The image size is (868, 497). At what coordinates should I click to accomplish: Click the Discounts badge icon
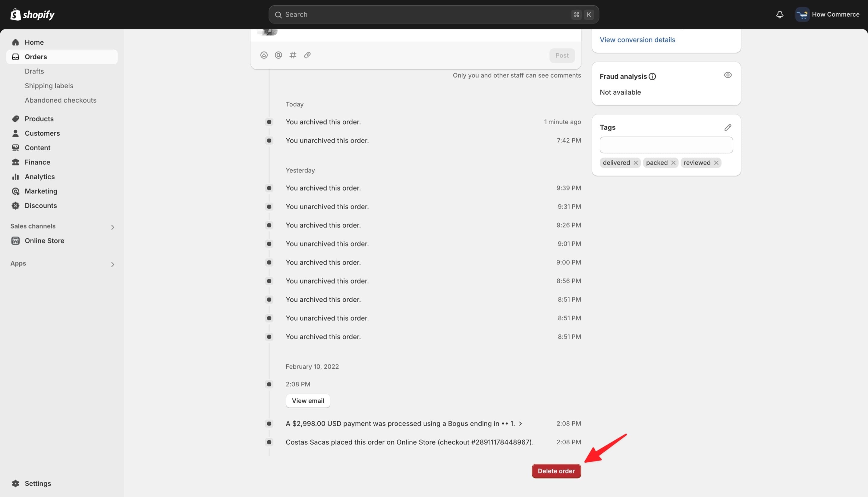pyautogui.click(x=15, y=206)
